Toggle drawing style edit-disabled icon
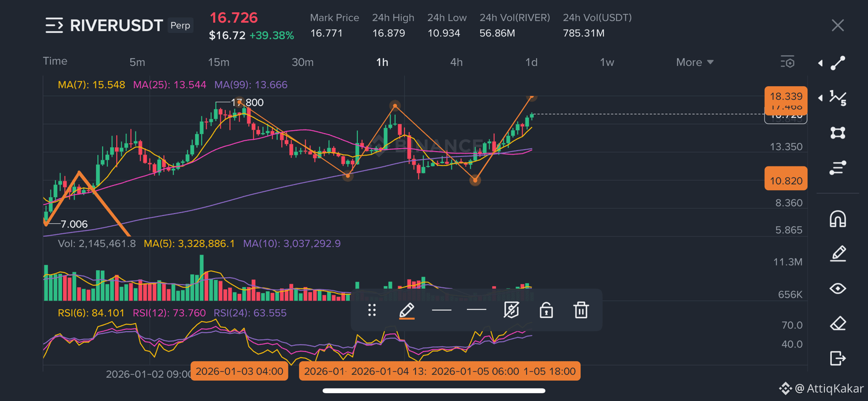 511,310
